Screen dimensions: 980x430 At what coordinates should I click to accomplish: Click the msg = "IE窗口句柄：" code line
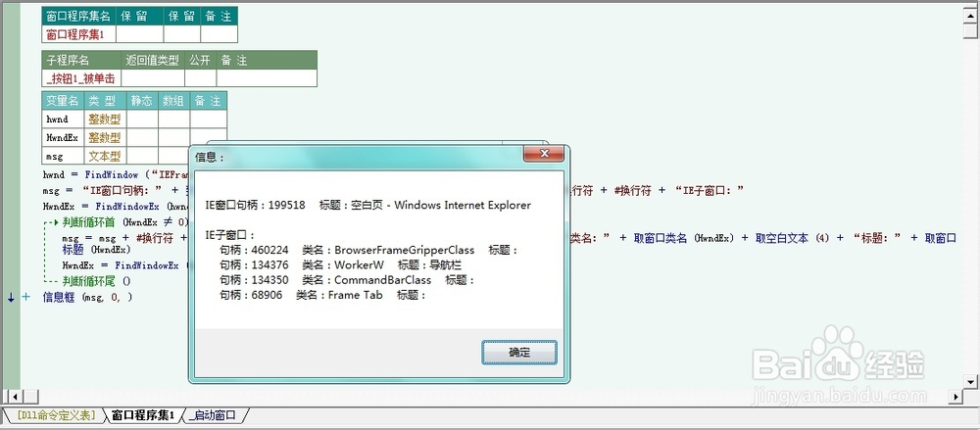116,191
